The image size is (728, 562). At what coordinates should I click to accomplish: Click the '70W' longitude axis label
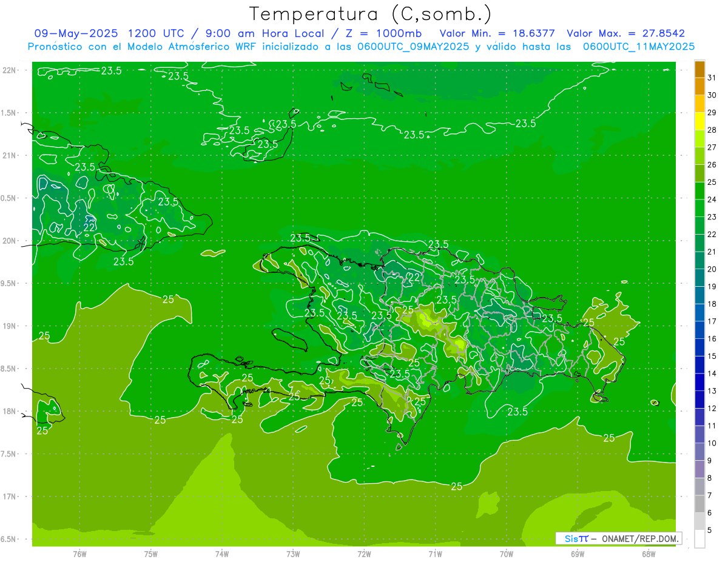point(507,554)
